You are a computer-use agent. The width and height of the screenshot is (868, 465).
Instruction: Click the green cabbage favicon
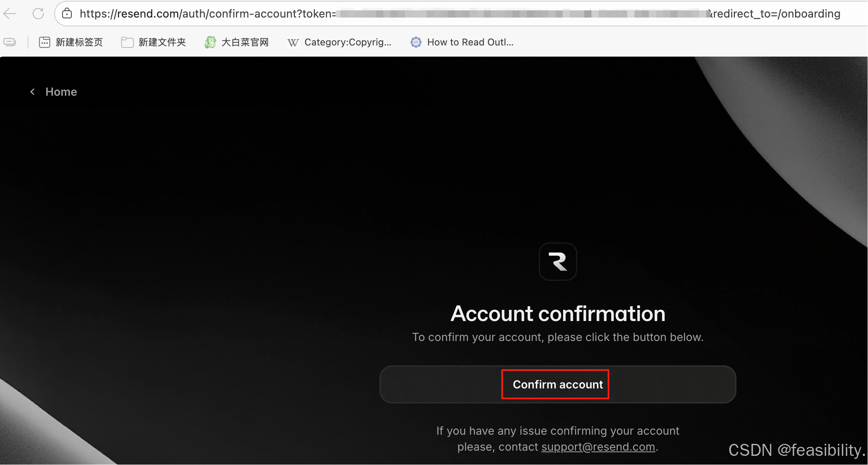tap(210, 42)
